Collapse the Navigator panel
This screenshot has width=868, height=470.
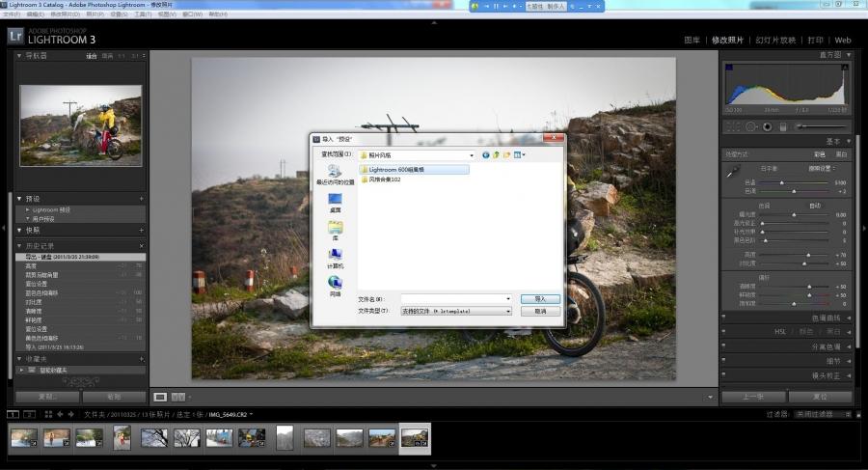19,55
